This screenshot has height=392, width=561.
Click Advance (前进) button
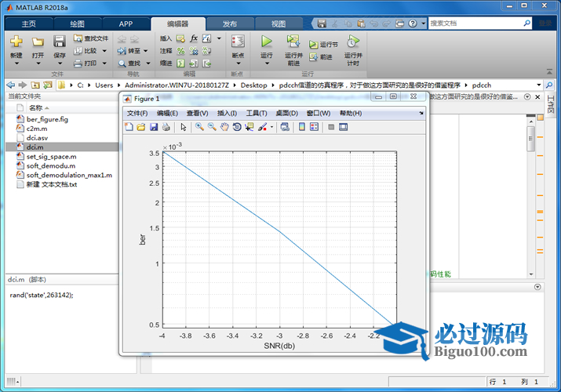[321, 56]
